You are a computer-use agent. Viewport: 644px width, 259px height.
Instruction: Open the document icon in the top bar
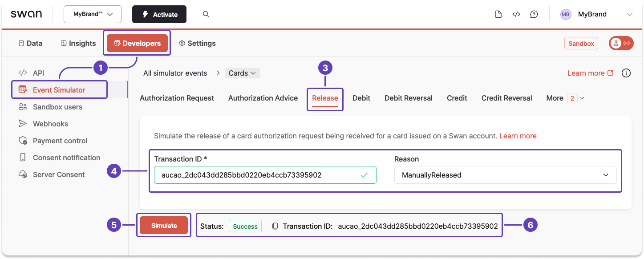click(498, 14)
